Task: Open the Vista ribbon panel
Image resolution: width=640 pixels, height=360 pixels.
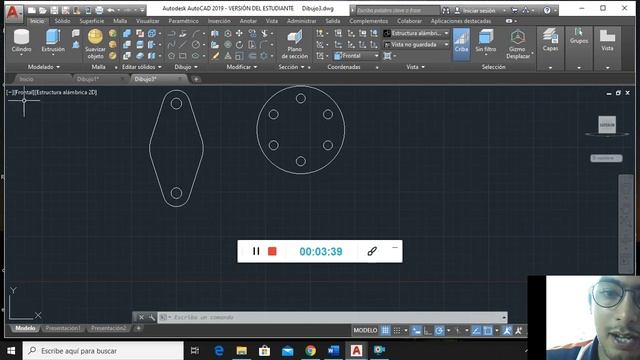Action: [607, 40]
